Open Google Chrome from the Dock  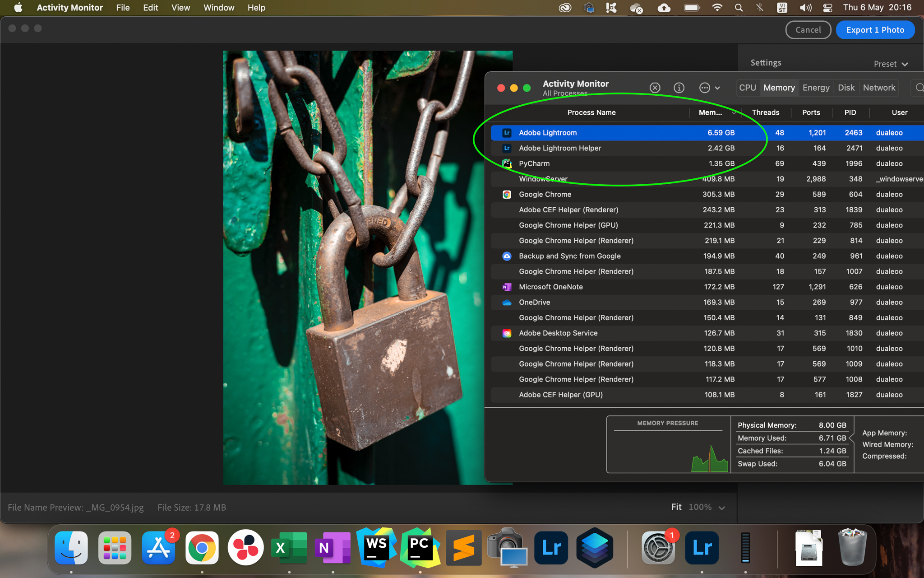(202, 548)
